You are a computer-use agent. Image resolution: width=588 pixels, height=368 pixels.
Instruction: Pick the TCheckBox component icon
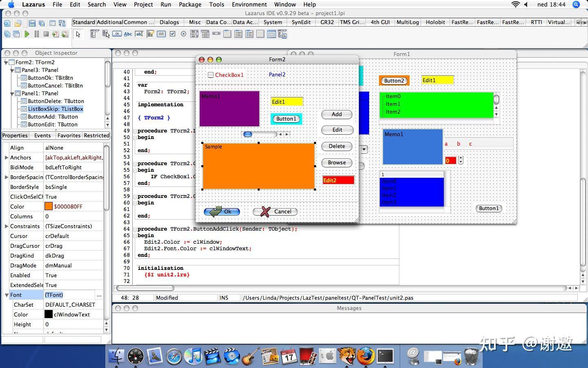pyautogui.click(x=172, y=34)
